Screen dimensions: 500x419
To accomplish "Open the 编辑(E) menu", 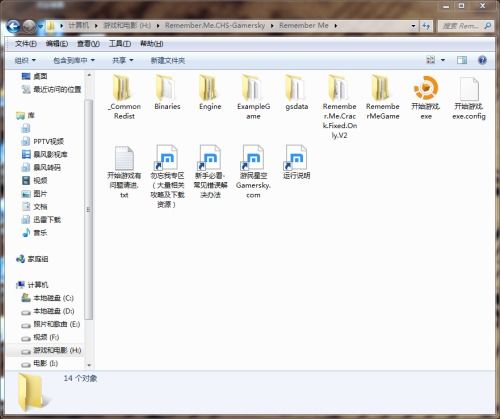I will pyautogui.click(x=57, y=44).
